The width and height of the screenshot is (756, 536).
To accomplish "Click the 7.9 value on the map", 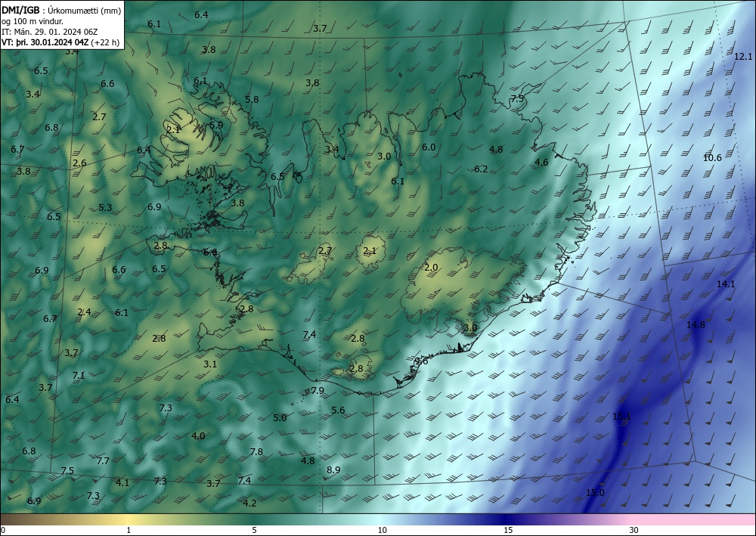I will click(318, 390).
